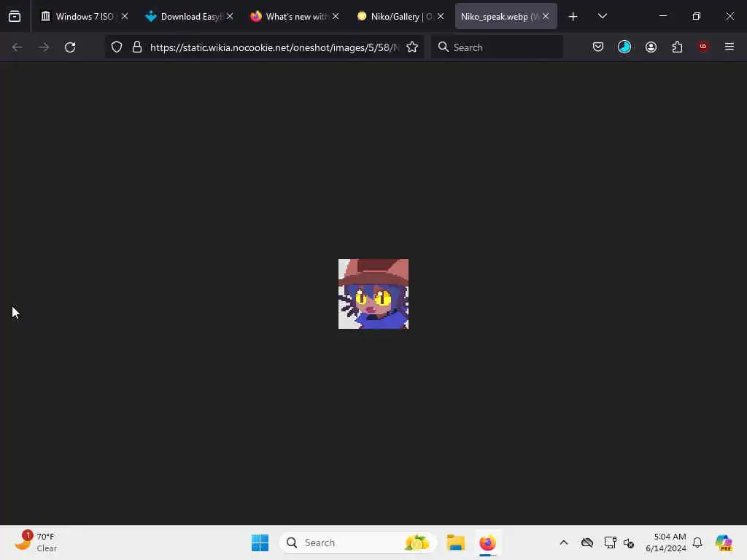
Task: Open the Windows Start menu
Action: point(260,542)
